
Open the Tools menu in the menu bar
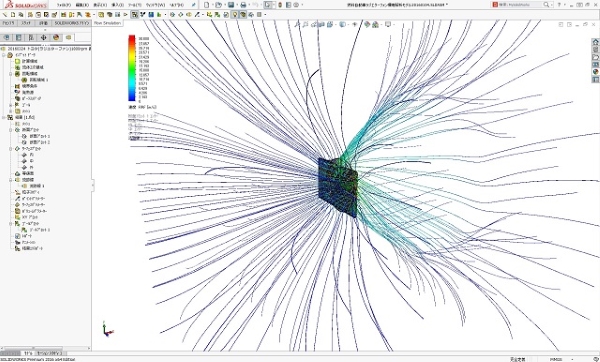(x=135, y=5)
